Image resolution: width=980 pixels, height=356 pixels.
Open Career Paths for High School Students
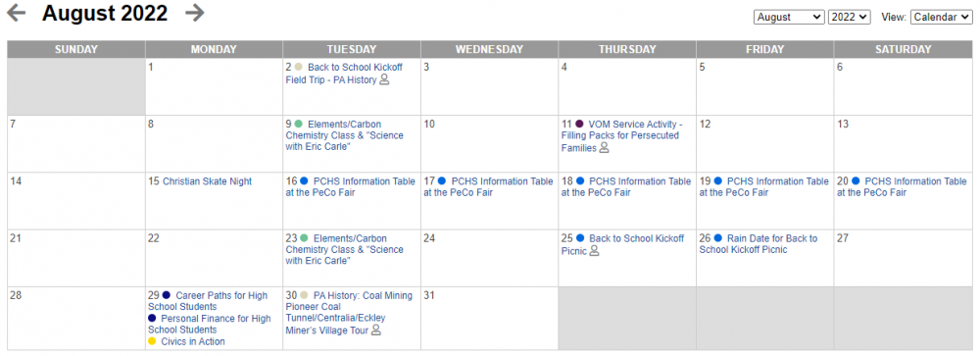pos(208,301)
